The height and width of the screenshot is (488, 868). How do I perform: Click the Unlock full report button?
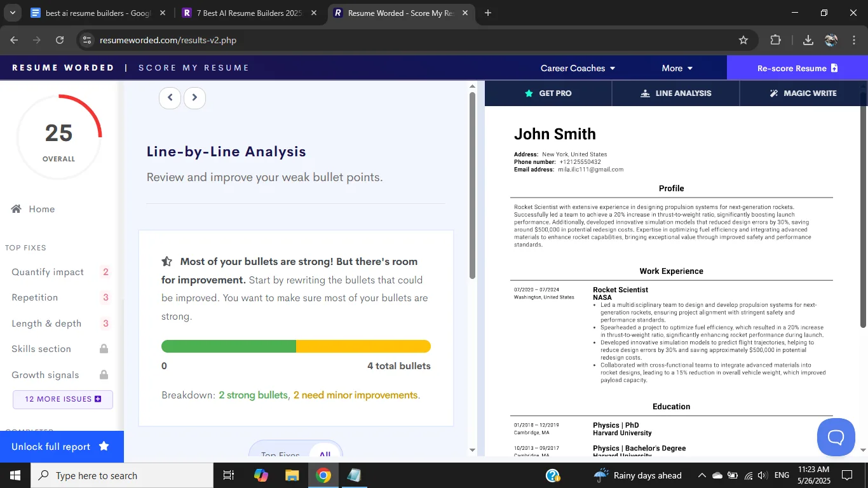62,447
